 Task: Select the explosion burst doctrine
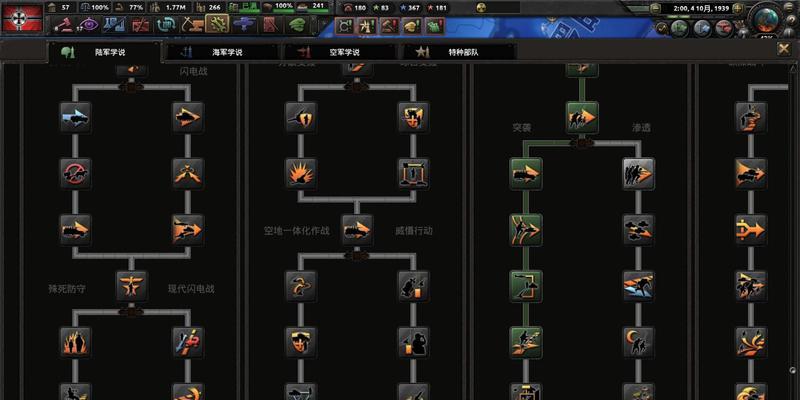coord(301,173)
